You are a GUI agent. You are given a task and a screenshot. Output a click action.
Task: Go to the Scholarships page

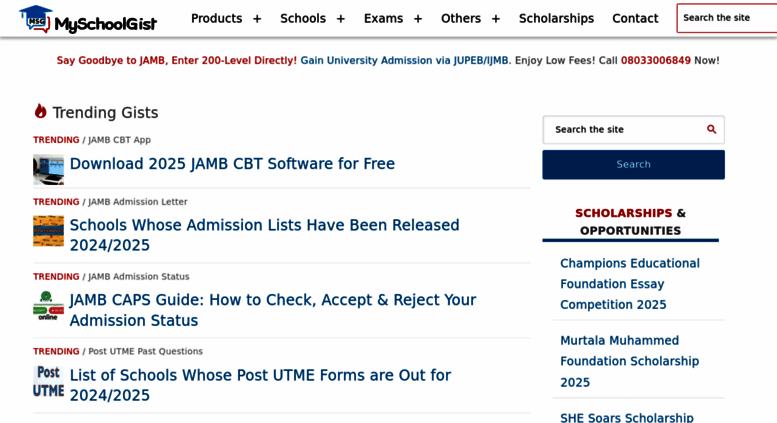(556, 18)
